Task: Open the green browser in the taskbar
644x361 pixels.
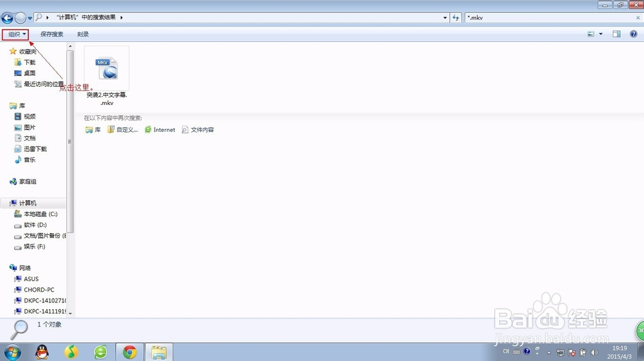Action: (100, 352)
